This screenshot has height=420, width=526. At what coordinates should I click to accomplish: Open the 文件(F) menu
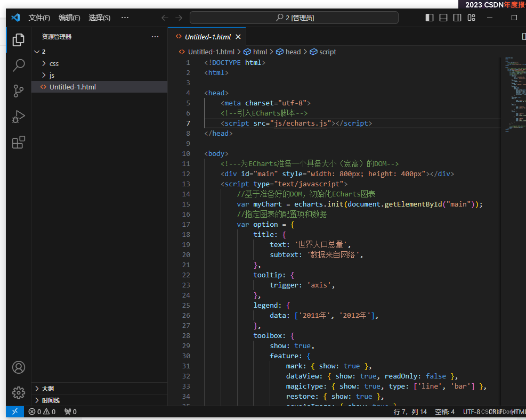click(39, 18)
